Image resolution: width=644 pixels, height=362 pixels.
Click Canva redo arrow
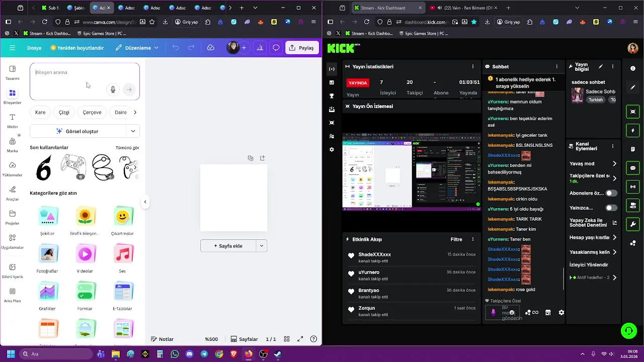point(191,48)
